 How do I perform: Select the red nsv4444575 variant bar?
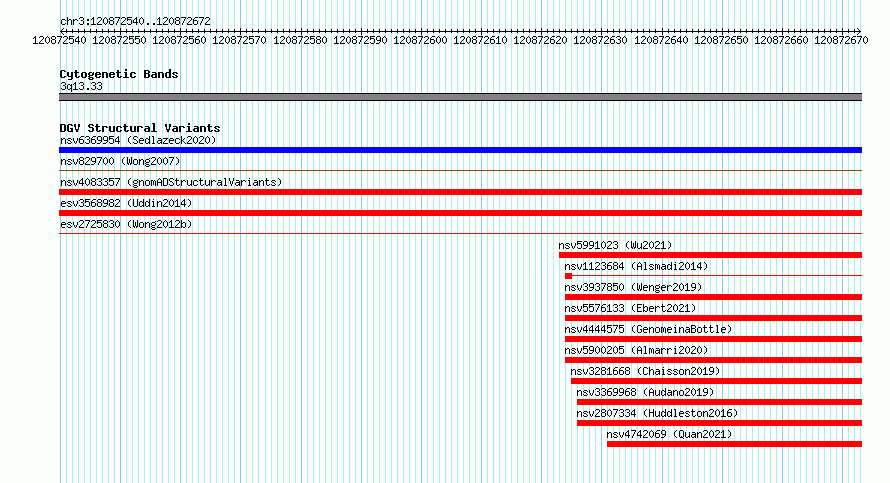[713, 339]
